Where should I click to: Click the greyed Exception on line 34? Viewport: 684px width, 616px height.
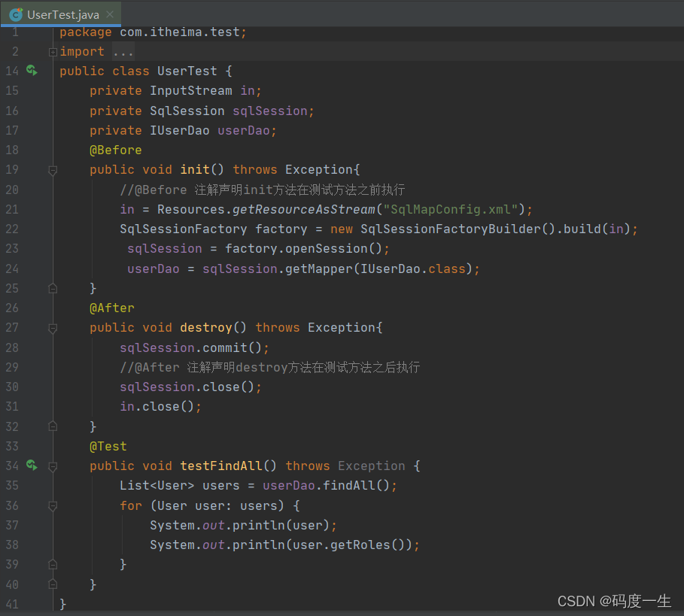pos(371,466)
